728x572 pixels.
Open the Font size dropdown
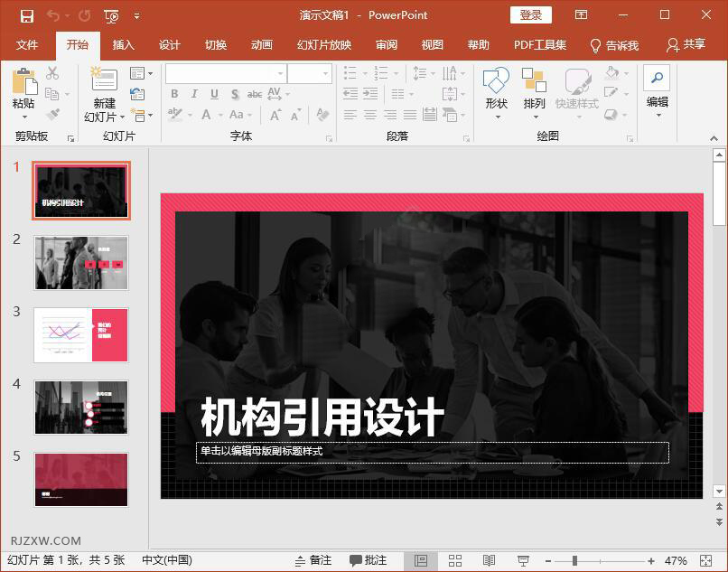point(325,73)
